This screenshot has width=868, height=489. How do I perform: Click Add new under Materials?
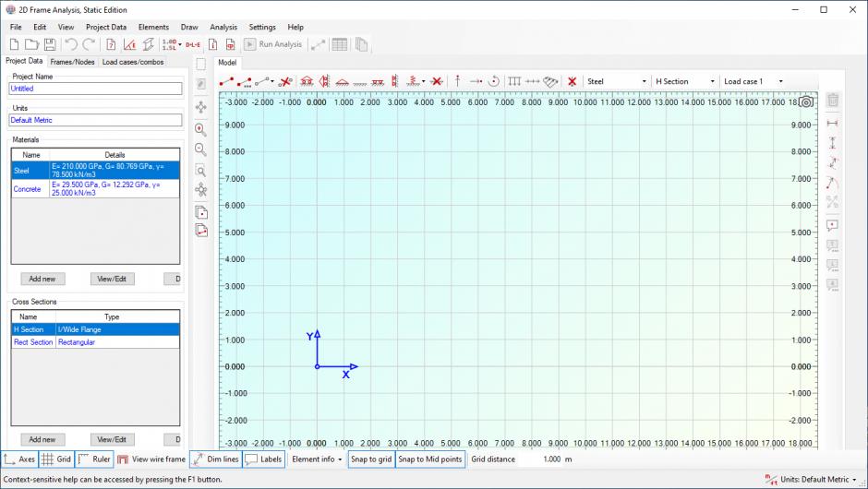pos(42,279)
